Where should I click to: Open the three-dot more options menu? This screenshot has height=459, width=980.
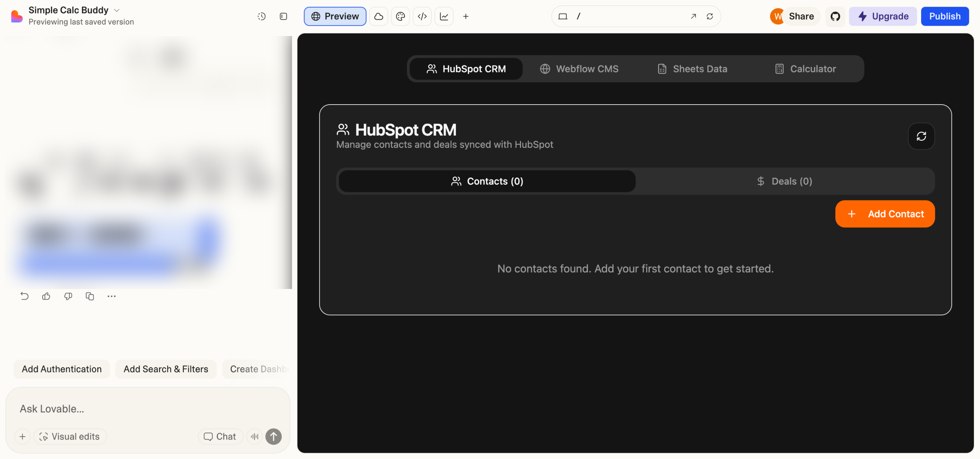pyautogui.click(x=111, y=296)
